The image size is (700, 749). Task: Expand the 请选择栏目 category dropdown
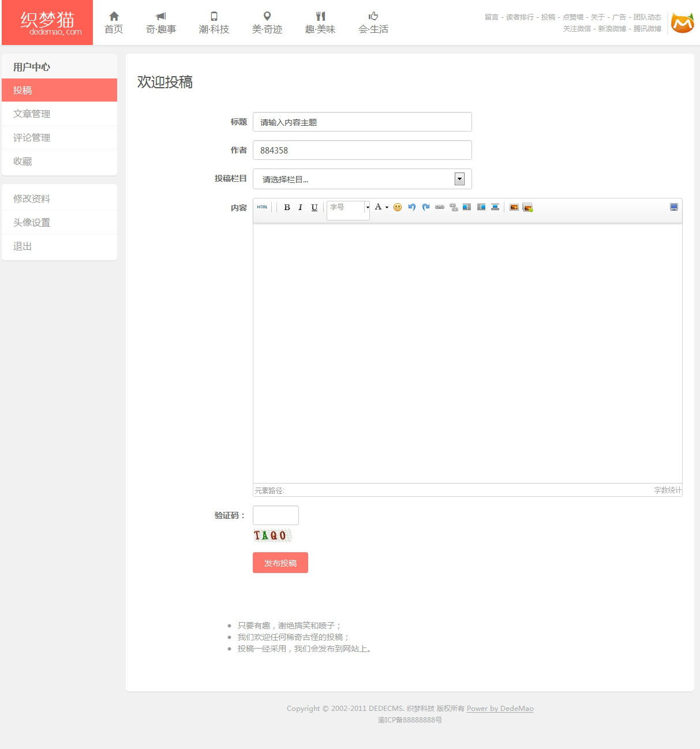459,179
